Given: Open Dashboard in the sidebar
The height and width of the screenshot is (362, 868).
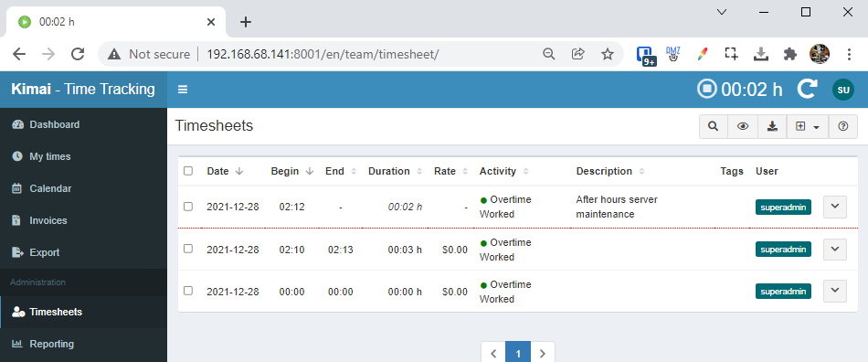Looking at the screenshot, I should (83, 124).
